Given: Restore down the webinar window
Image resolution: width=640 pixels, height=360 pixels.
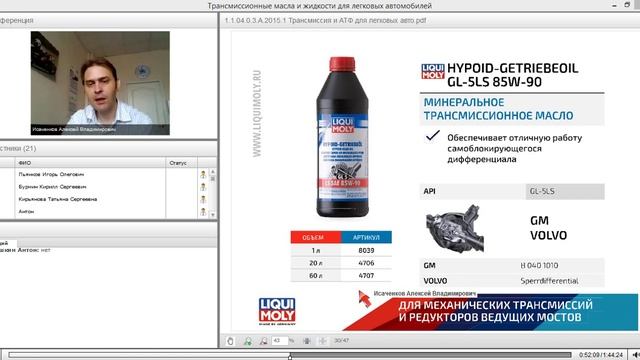Looking at the screenshot, I should pyautogui.click(x=627, y=5).
